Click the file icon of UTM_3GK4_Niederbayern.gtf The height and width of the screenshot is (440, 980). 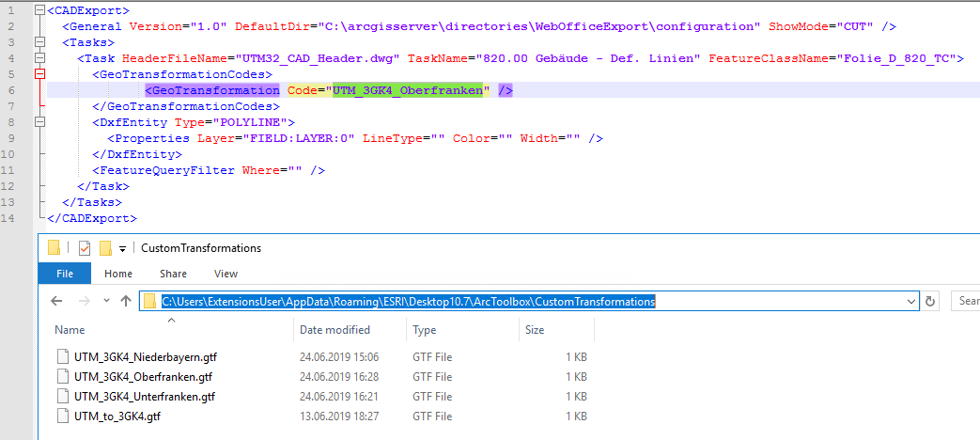[x=63, y=357]
